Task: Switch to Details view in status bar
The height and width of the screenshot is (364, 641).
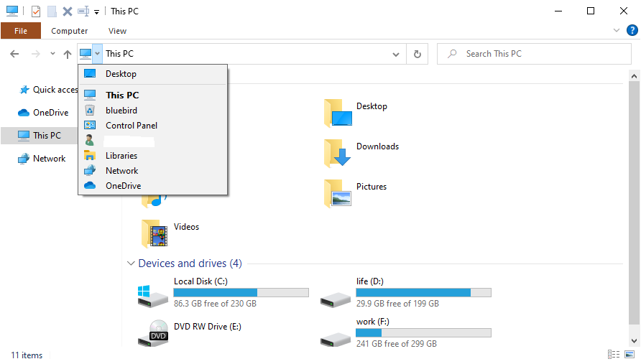Action: coord(614,354)
